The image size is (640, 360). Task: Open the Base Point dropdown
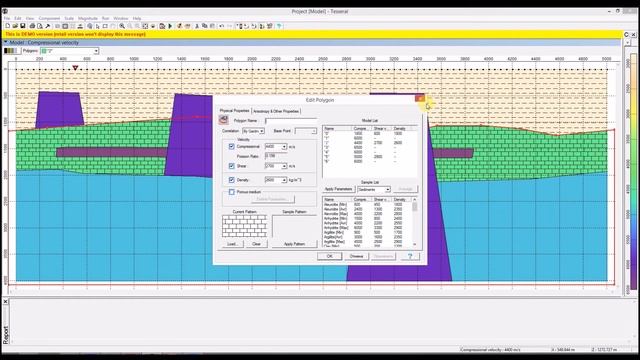[x=313, y=131]
